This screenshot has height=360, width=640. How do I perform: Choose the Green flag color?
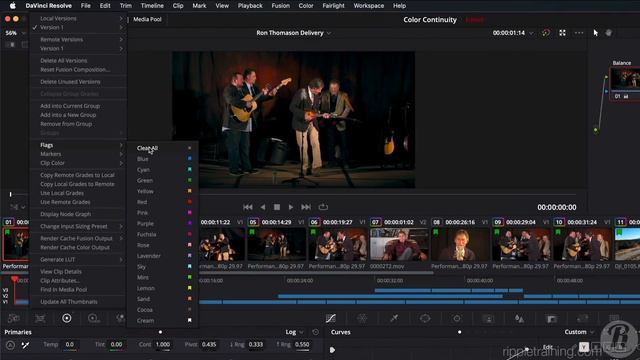(163, 180)
